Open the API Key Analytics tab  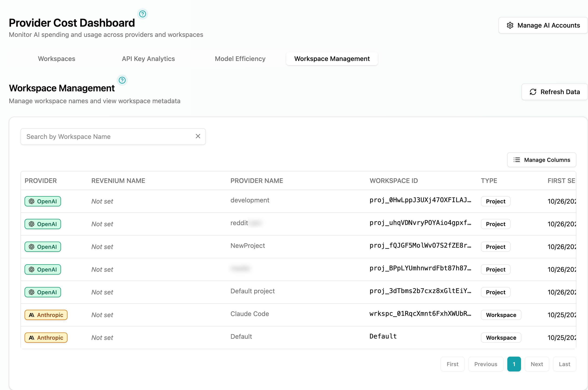click(148, 59)
